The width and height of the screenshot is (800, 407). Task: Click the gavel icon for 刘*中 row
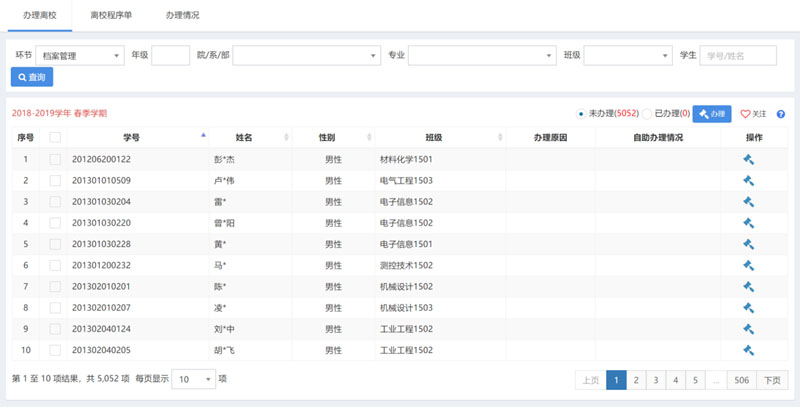tap(748, 328)
